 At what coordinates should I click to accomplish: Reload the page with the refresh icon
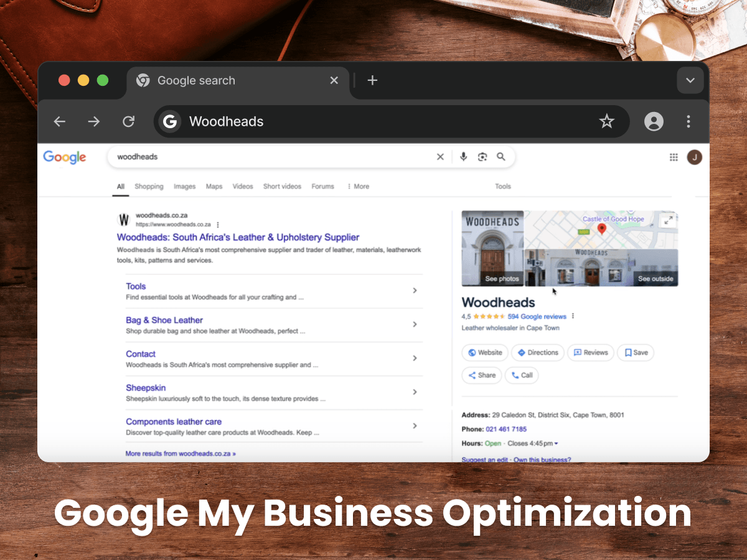click(x=128, y=122)
